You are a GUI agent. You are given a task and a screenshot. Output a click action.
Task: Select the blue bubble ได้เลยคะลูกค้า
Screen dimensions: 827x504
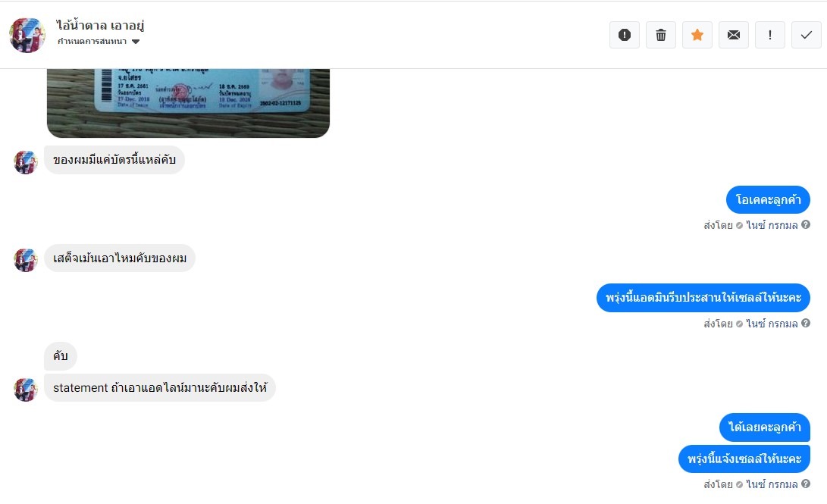coord(765,427)
